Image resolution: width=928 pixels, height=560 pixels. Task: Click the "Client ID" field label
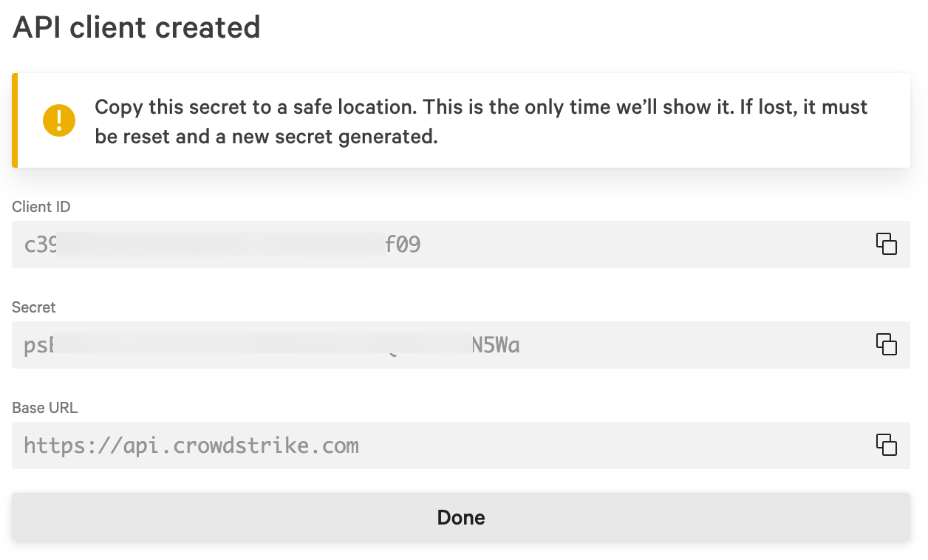[41, 207]
